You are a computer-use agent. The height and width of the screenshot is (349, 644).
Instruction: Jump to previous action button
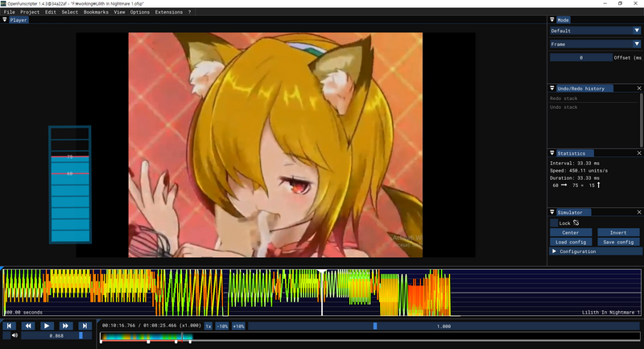(9, 326)
